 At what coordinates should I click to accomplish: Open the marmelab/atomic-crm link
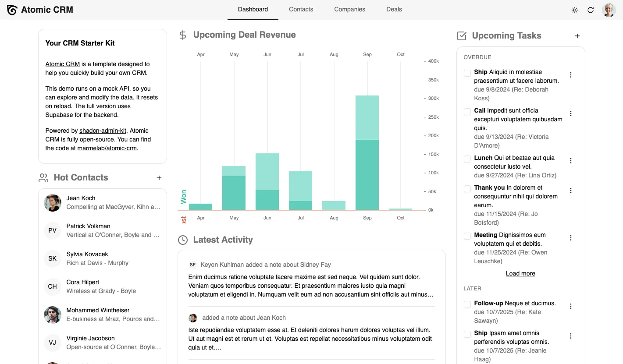pyautogui.click(x=107, y=148)
